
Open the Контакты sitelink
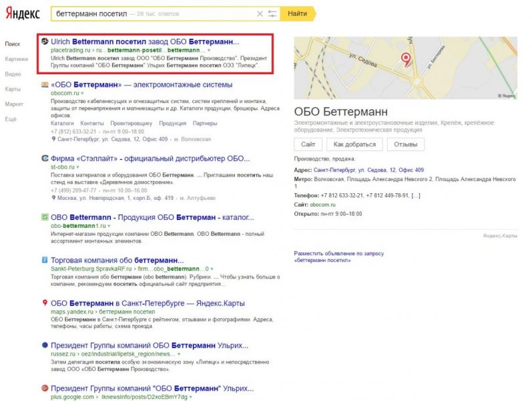click(92, 124)
